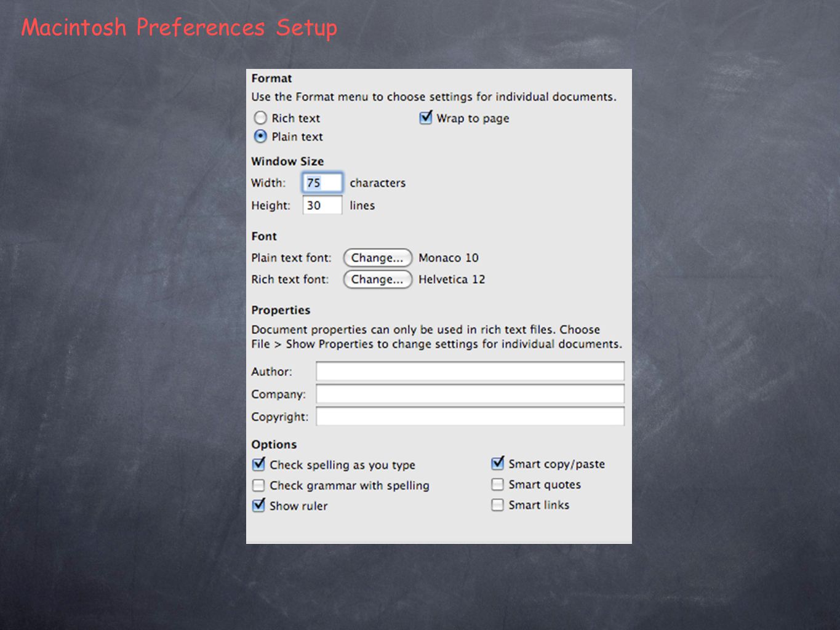Click the Company text field

coord(470,394)
